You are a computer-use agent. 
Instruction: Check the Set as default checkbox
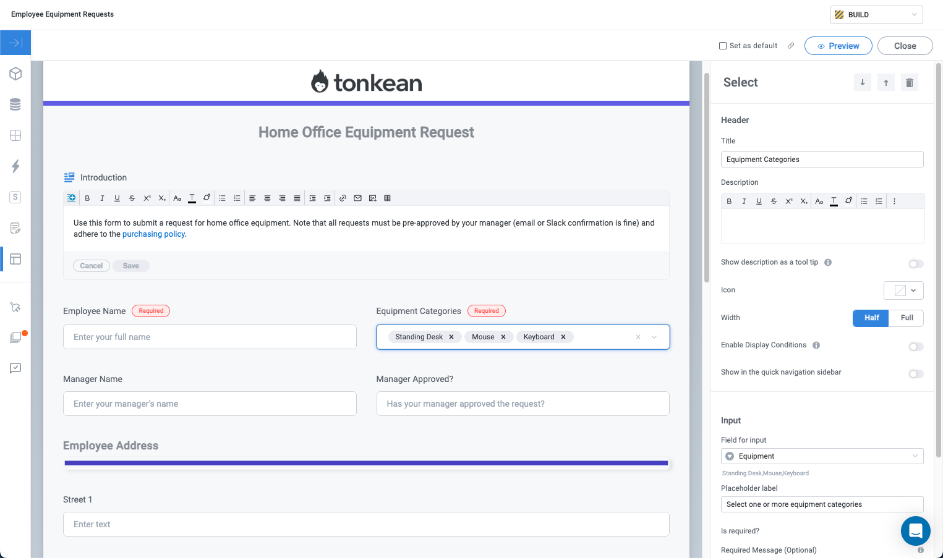pyautogui.click(x=723, y=46)
